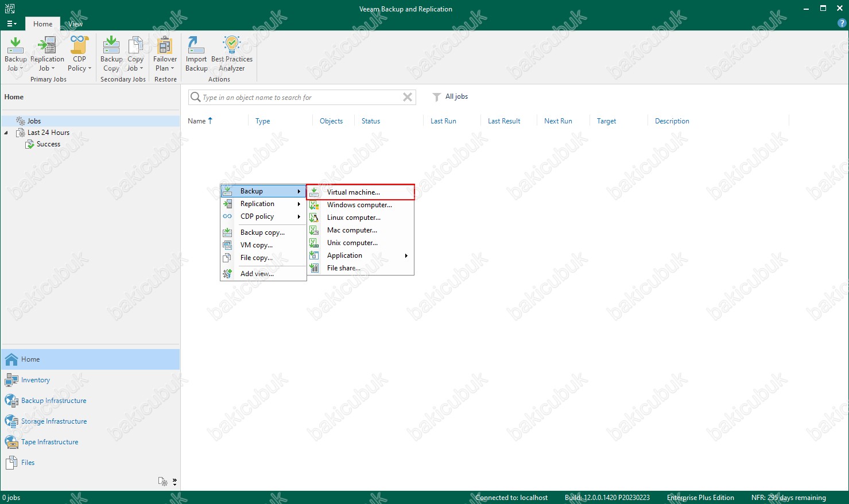Click the CDP policy infinity icon in the menu
Image resolution: width=849 pixels, height=504 pixels.
(227, 216)
